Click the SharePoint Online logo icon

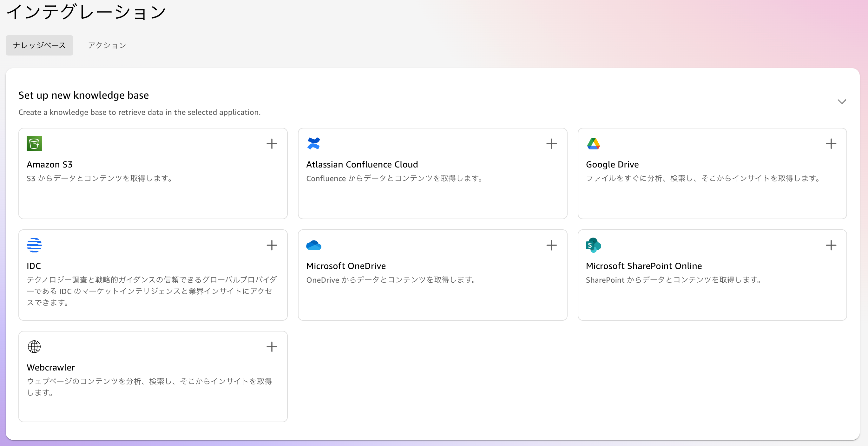tap(593, 245)
